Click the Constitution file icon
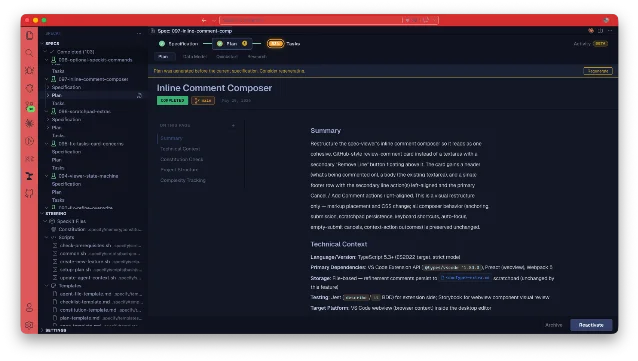 [53, 229]
